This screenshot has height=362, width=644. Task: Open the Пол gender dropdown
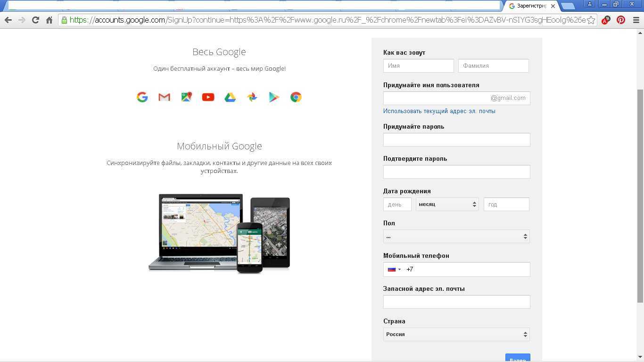point(456,237)
